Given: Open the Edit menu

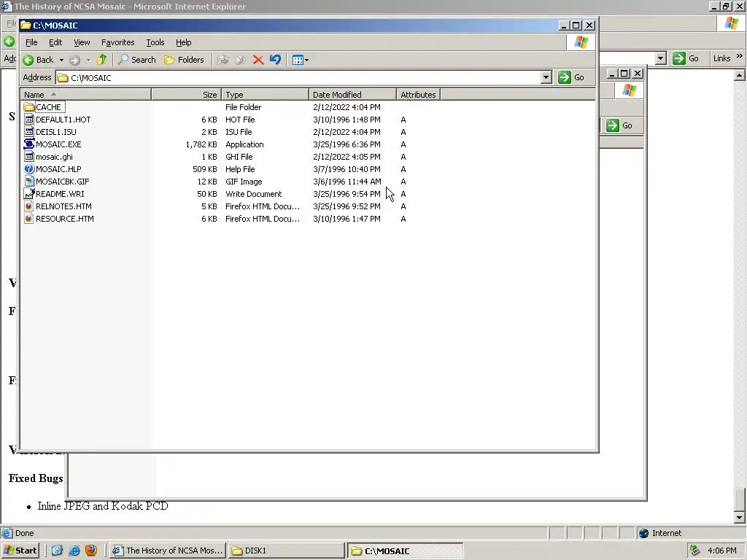Looking at the screenshot, I should (x=55, y=42).
